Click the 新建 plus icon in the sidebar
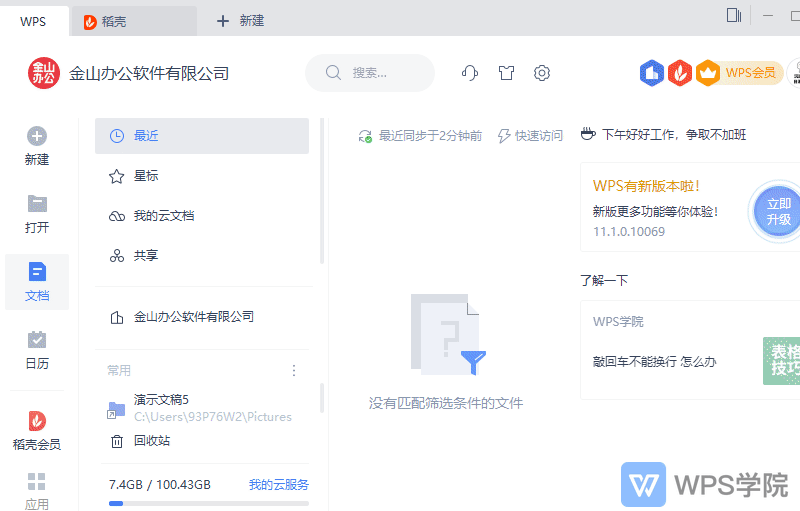This screenshot has width=800, height=511. click(37, 136)
